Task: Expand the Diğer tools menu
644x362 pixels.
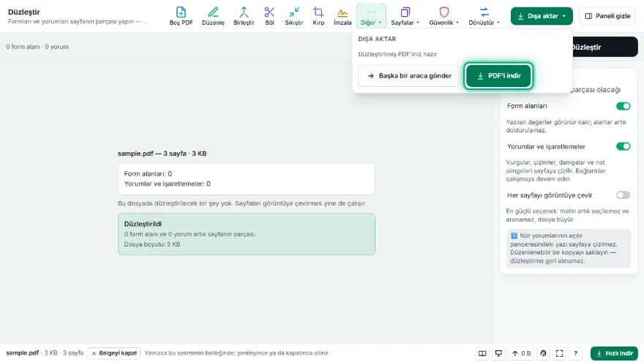Action: 371,16
